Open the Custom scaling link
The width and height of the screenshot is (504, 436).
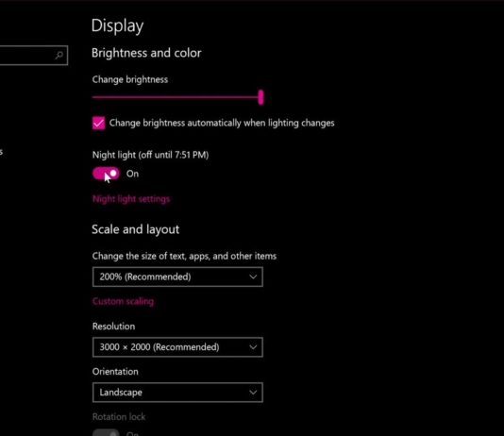pyautogui.click(x=123, y=301)
